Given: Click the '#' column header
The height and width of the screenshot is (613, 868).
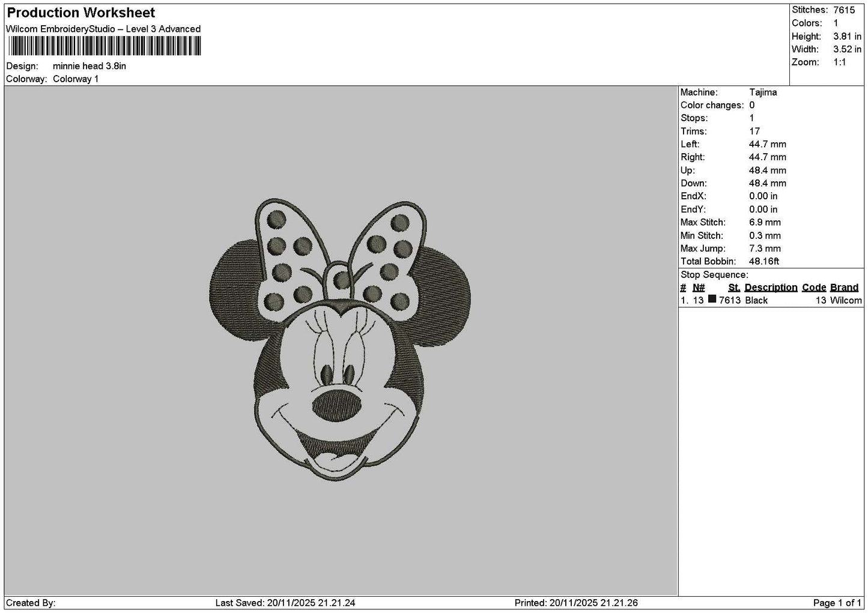Looking at the screenshot, I should point(683,288).
